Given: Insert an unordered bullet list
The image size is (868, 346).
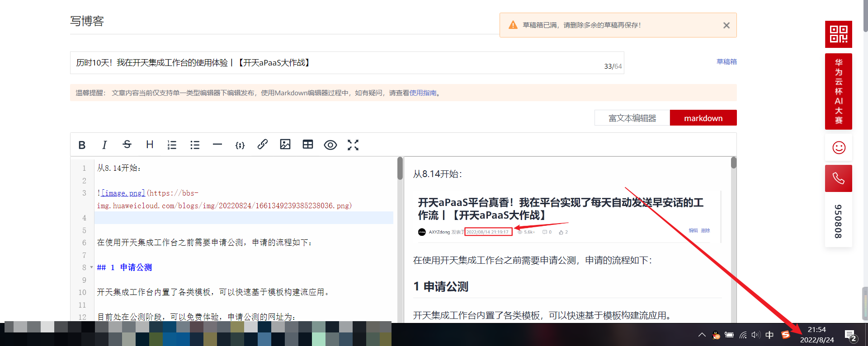Looking at the screenshot, I should 195,145.
